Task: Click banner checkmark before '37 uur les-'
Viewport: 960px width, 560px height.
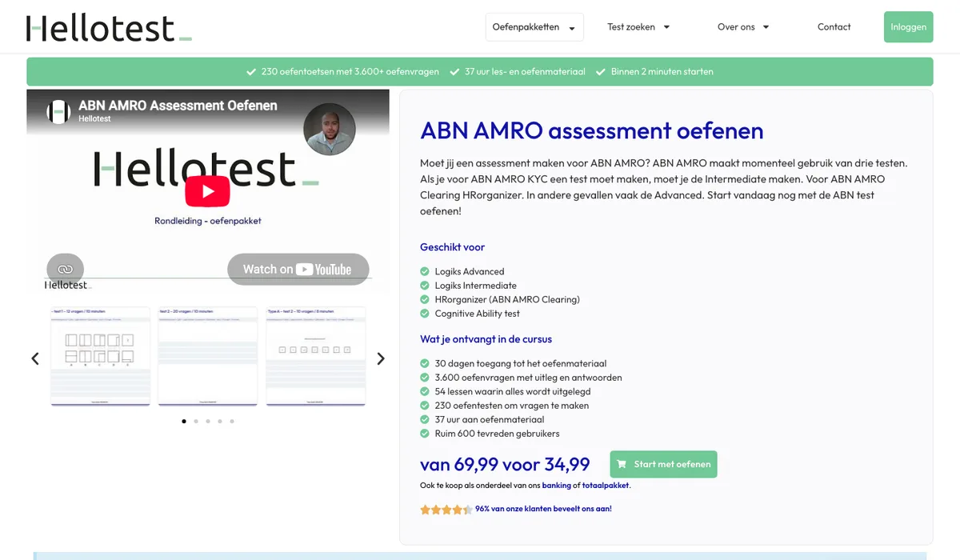Action: click(x=455, y=71)
